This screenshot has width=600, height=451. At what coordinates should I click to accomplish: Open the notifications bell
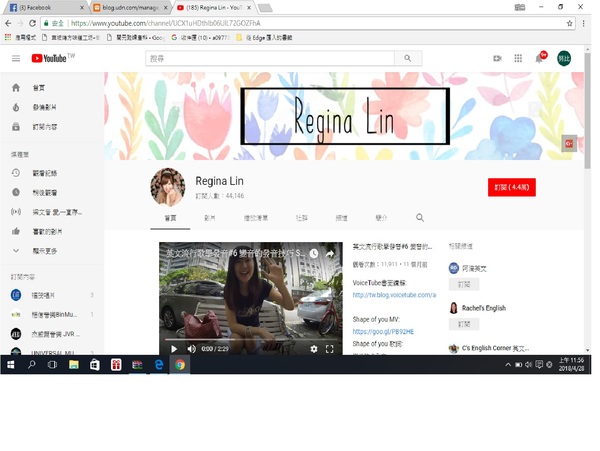[540, 59]
